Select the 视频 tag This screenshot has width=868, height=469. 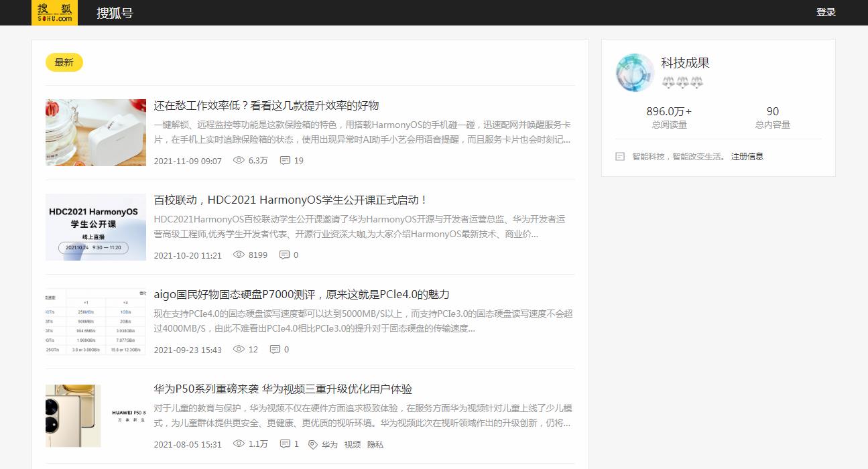(353, 444)
